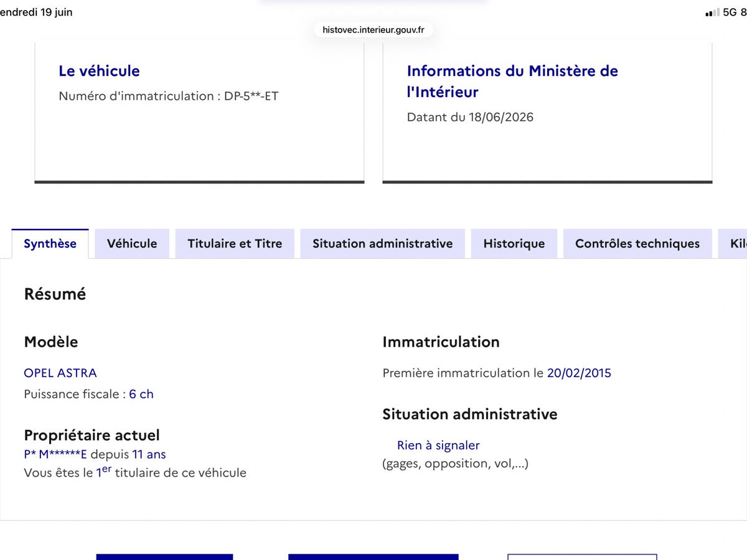Open the Véhicule tab

(x=132, y=243)
